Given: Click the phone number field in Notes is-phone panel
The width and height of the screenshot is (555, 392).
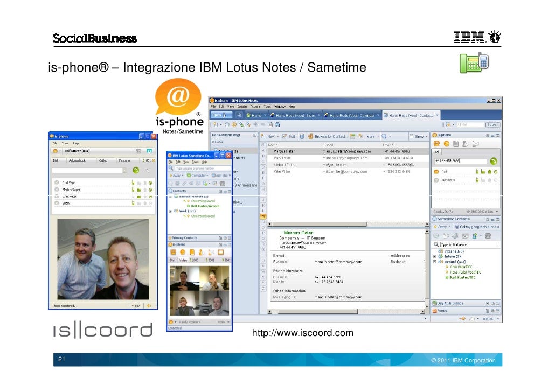Looking at the screenshot, I should point(460,161).
